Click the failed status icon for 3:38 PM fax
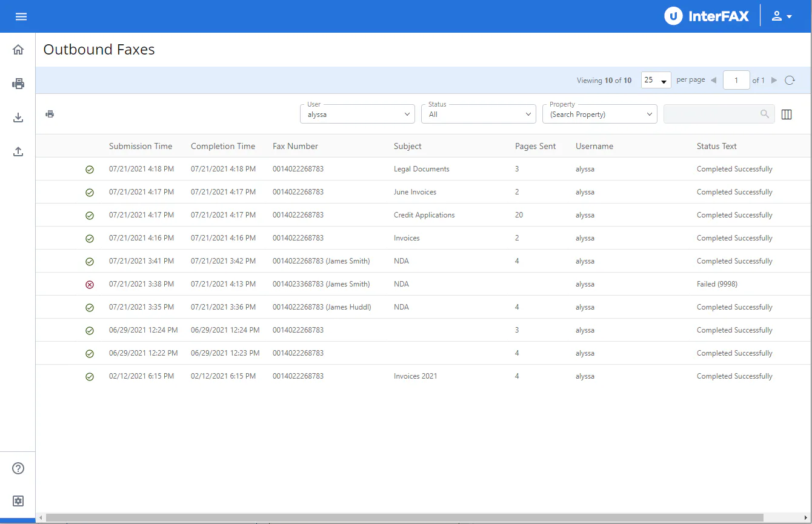Viewport: 812px width, 524px height. (x=90, y=284)
